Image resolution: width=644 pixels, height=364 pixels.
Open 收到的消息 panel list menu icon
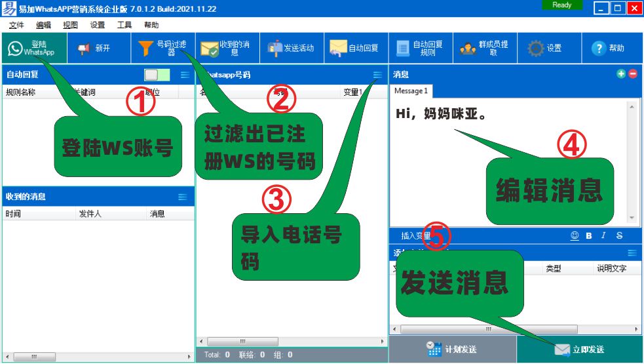(183, 197)
